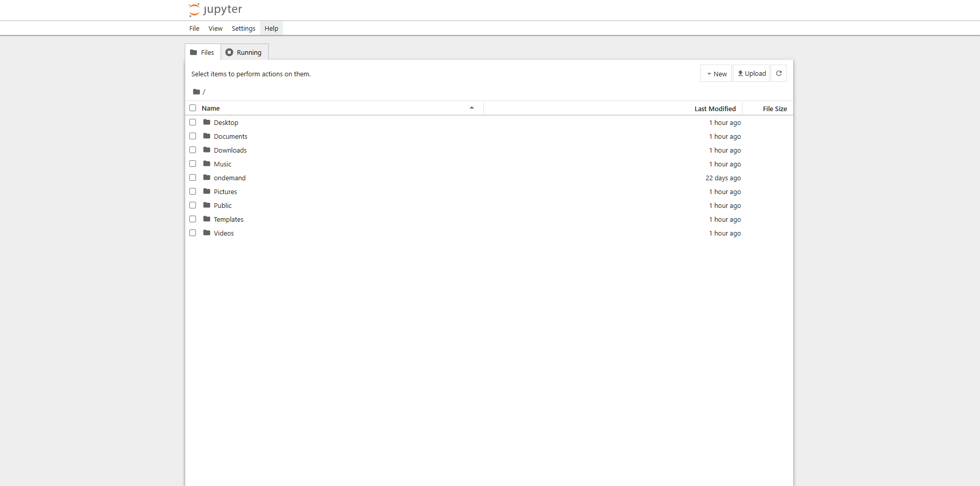Toggle the select-all checkbox in header
Viewport: 980px width, 486px height.
coord(193,108)
